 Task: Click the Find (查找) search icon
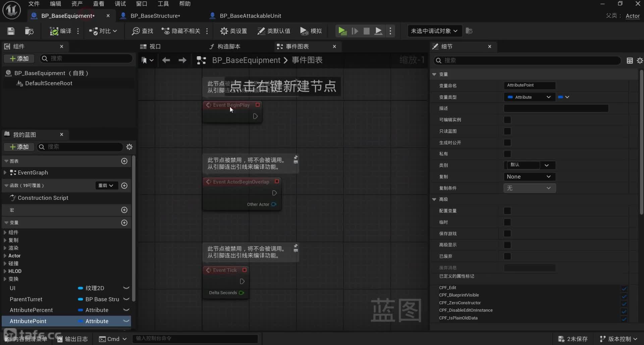click(x=136, y=31)
